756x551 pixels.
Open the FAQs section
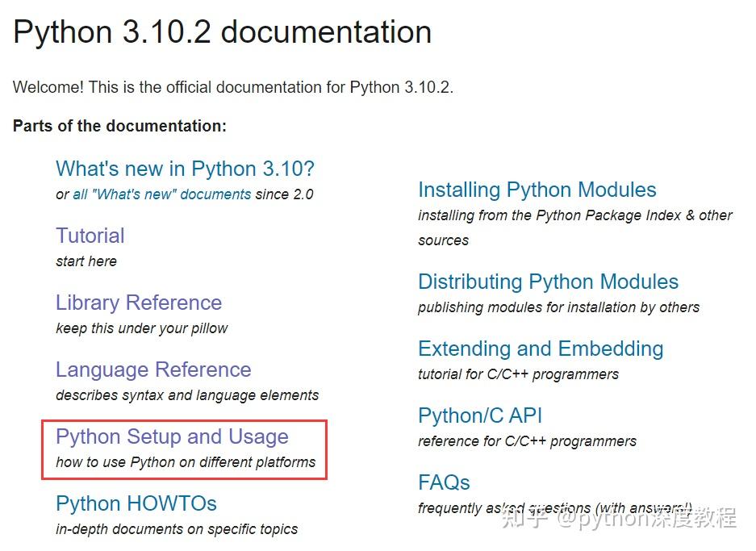(443, 482)
